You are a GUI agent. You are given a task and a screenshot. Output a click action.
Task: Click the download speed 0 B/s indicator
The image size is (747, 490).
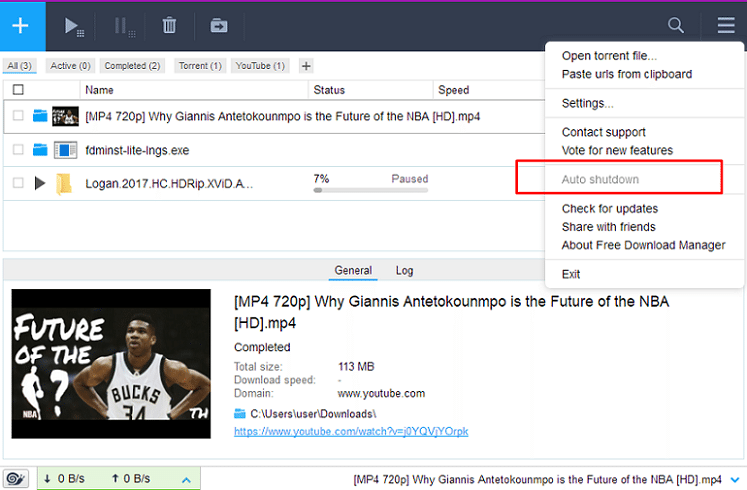coord(64,479)
